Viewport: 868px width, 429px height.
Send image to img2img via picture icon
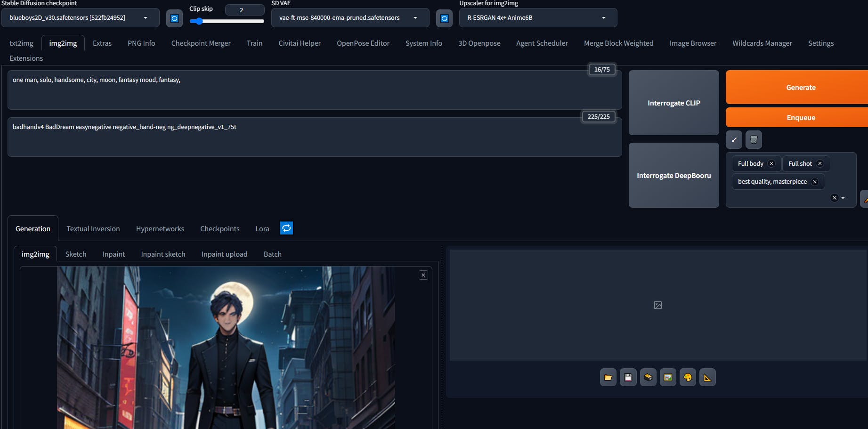tap(668, 377)
